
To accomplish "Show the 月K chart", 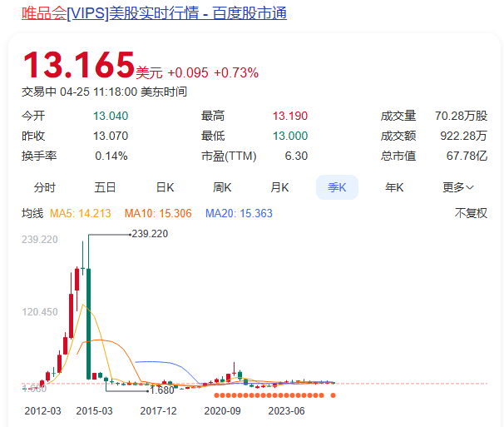I will pos(279,187).
